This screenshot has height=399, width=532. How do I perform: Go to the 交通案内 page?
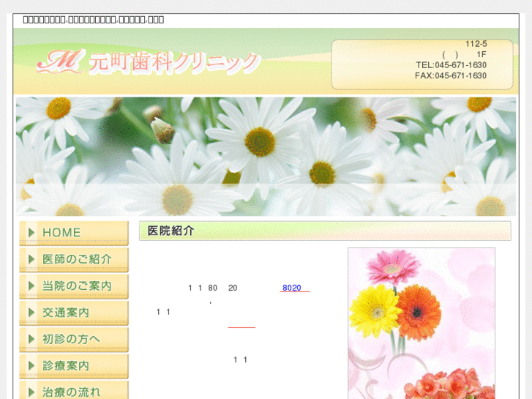pyautogui.click(x=74, y=313)
